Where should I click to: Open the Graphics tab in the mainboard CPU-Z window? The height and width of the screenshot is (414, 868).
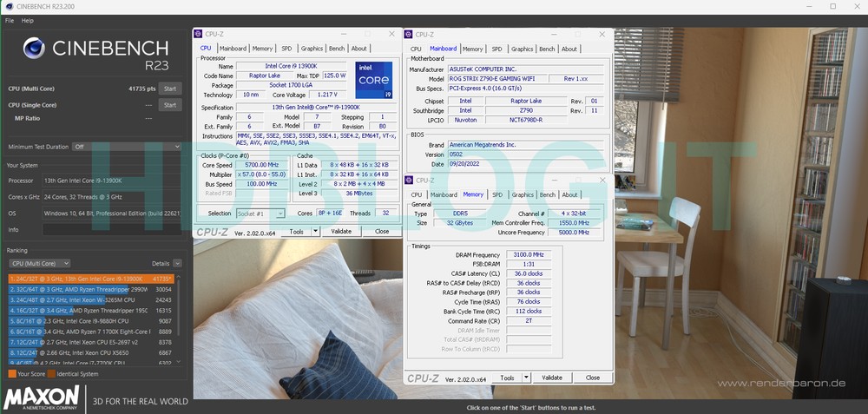522,49
